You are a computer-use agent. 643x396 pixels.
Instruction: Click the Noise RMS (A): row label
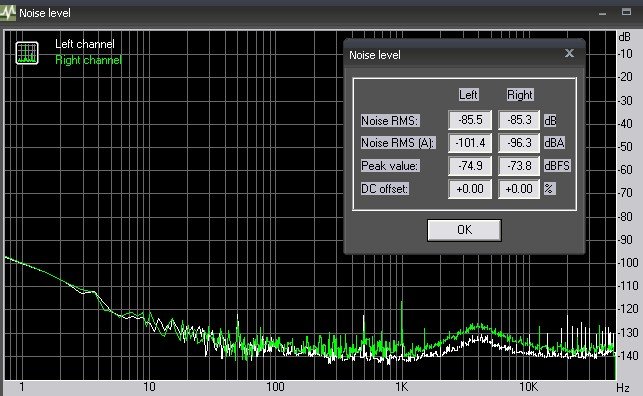[x=397, y=143]
